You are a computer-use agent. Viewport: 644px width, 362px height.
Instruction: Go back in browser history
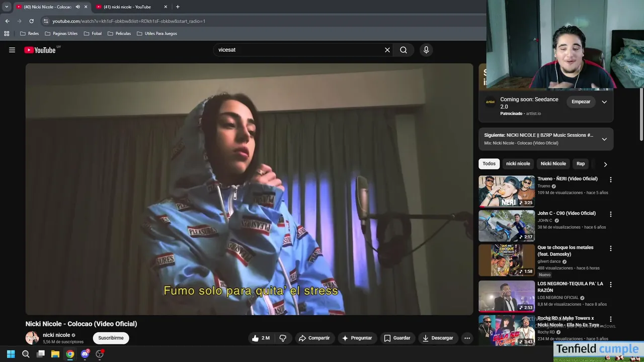[x=7, y=21]
